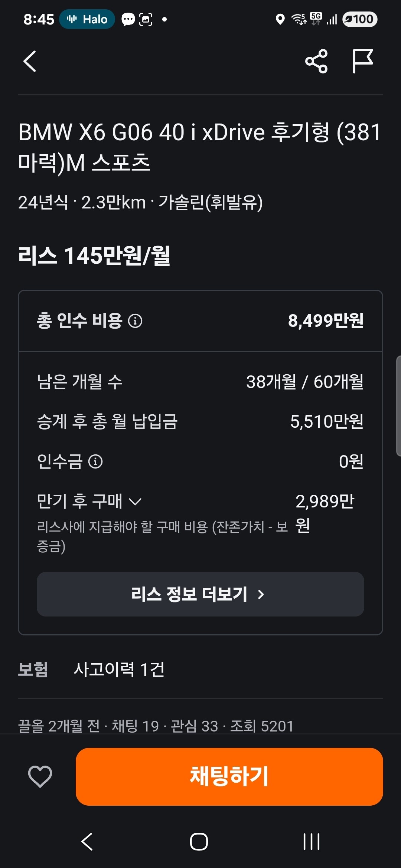The image size is (401, 868).
Task: Tap the battery 100 indicator
Action: [x=359, y=19]
